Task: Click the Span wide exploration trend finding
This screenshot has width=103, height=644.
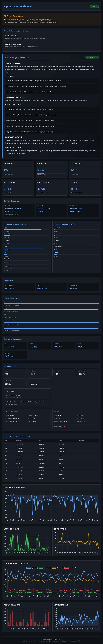Action: tap(52, 109)
